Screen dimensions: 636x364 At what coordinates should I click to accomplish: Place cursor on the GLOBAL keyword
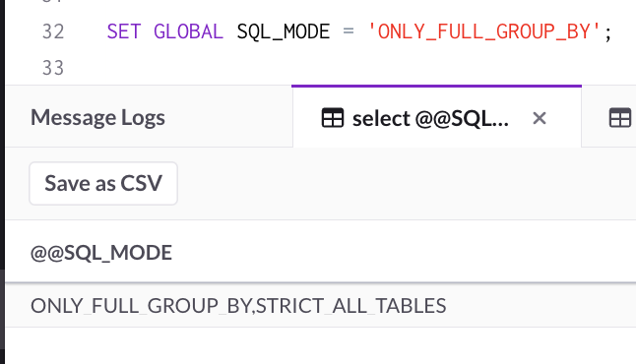(188, 31)
